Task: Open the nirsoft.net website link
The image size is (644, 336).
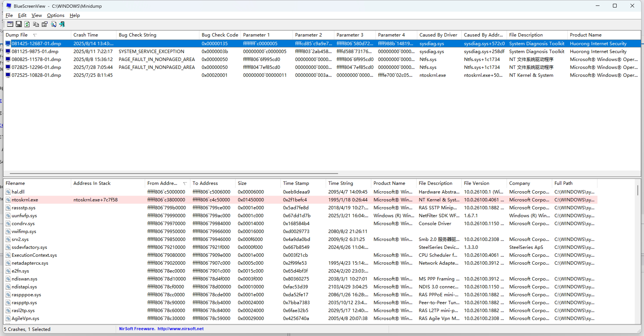Action: (180, 328)
